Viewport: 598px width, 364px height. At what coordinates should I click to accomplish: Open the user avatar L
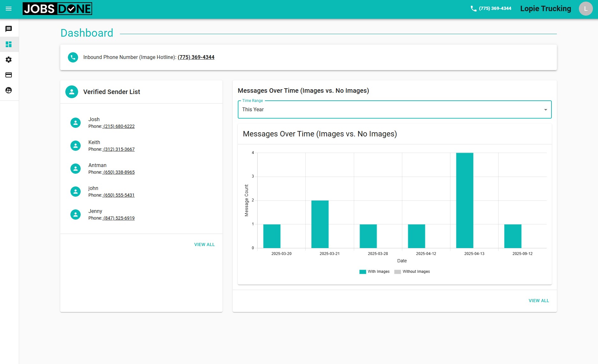pos(586,9)
